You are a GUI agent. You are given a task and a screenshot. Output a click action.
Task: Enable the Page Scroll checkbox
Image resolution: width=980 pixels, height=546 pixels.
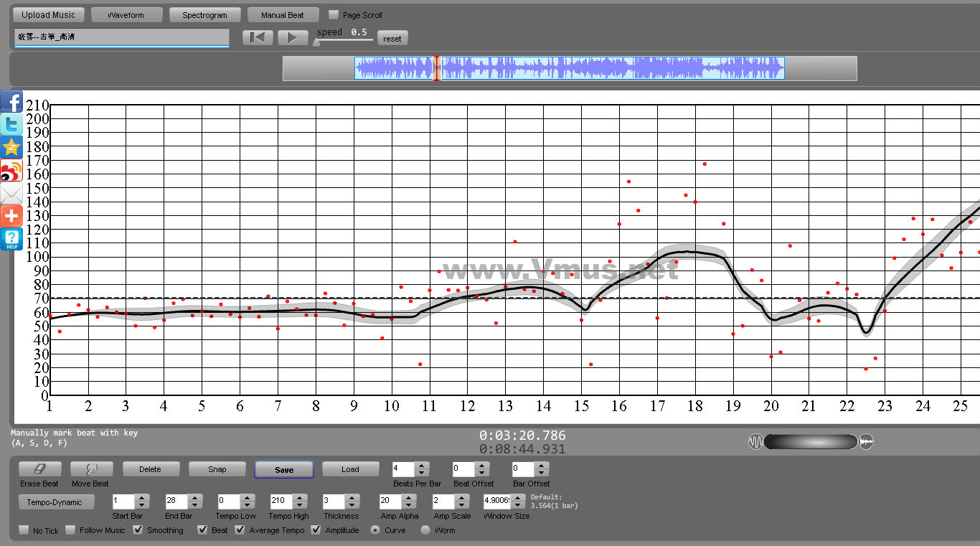coord(334,15)
